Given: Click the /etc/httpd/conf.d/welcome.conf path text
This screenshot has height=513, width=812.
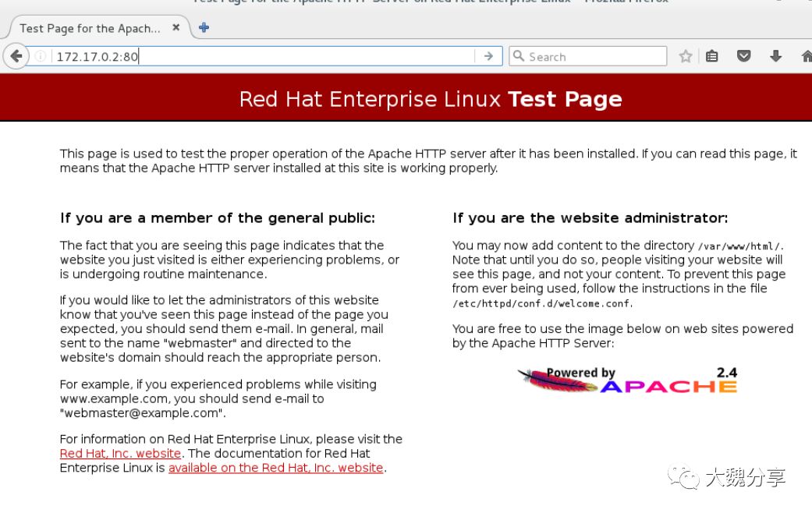Looking at the screenshot, I should point(543,304).
